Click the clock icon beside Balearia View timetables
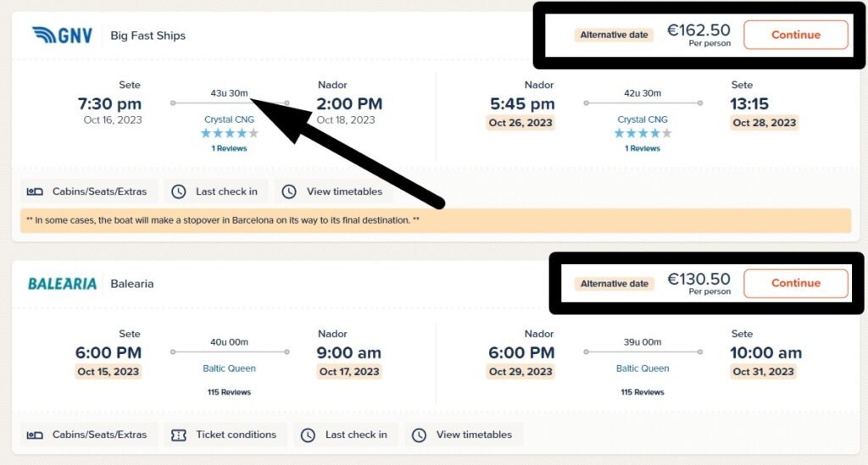The height and width of the screenshot is (465, 868). pos(419,435)
